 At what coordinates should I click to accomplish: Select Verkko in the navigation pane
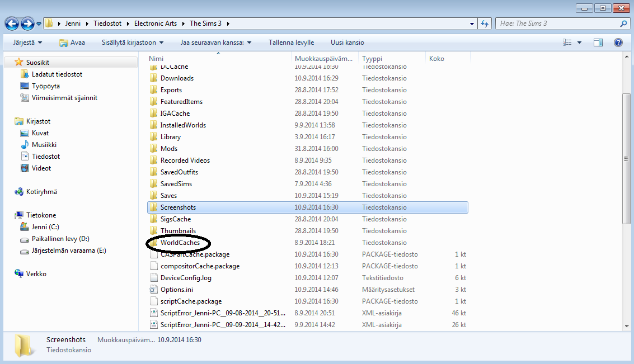tap(36, 273)
